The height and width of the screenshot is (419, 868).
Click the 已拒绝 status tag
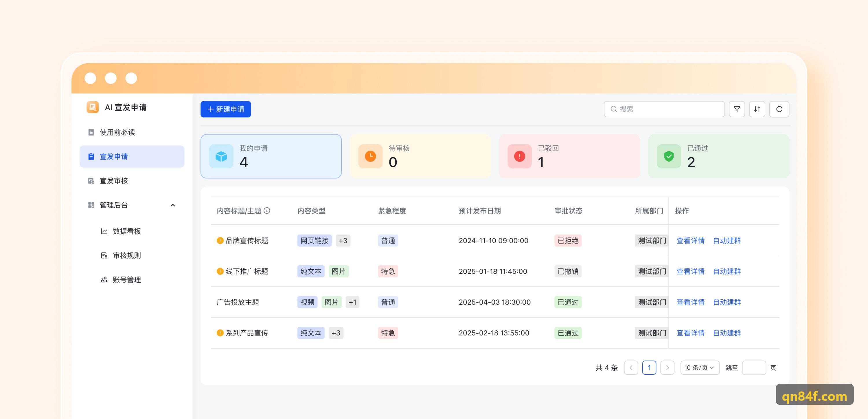[568, 240]
